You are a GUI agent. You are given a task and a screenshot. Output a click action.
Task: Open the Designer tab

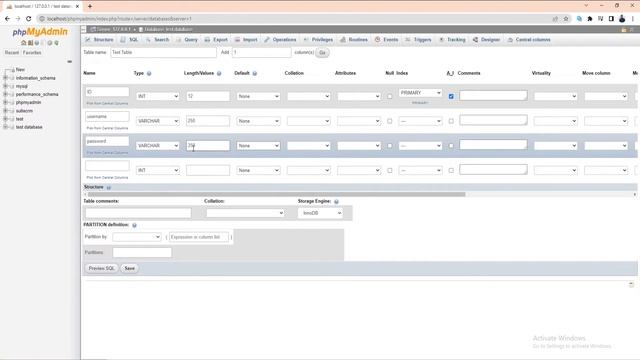coord(487,40)
